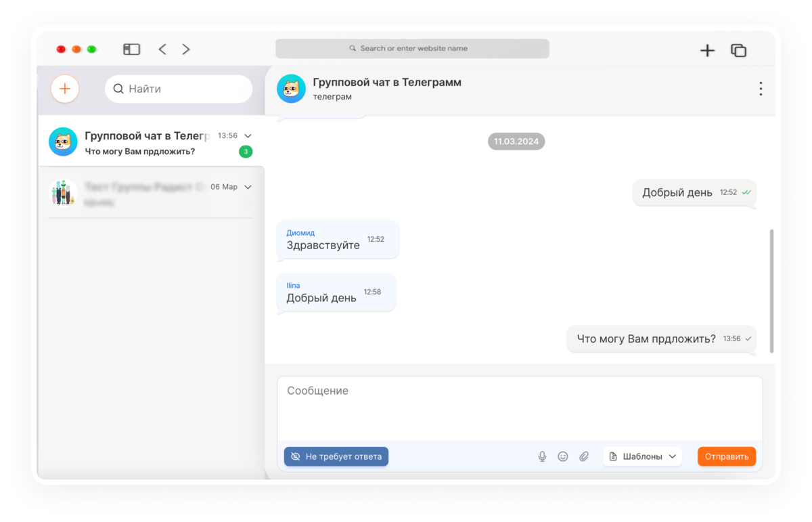Screen dimensions: 812x522
Task: Click the orange plus new chat button
Action: [65, 89]
